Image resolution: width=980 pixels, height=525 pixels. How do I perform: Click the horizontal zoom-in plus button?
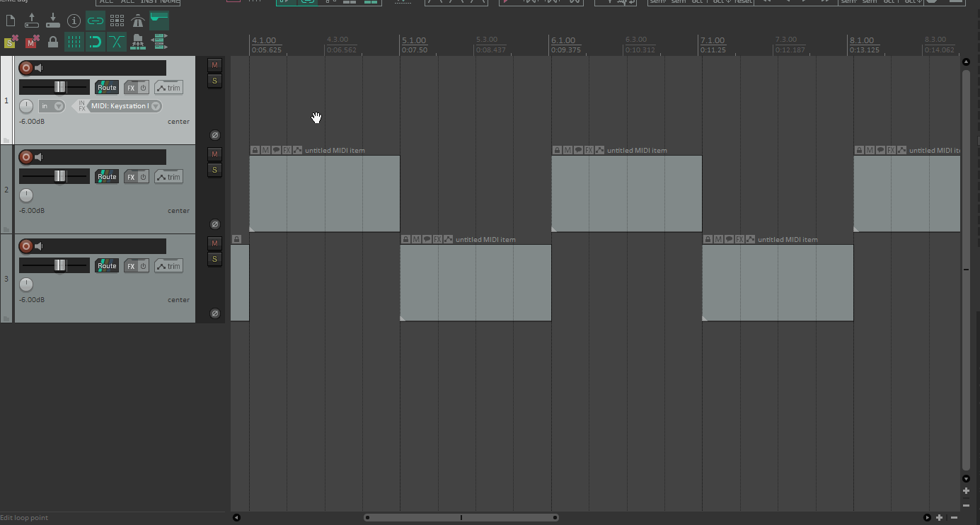[940, 518]
